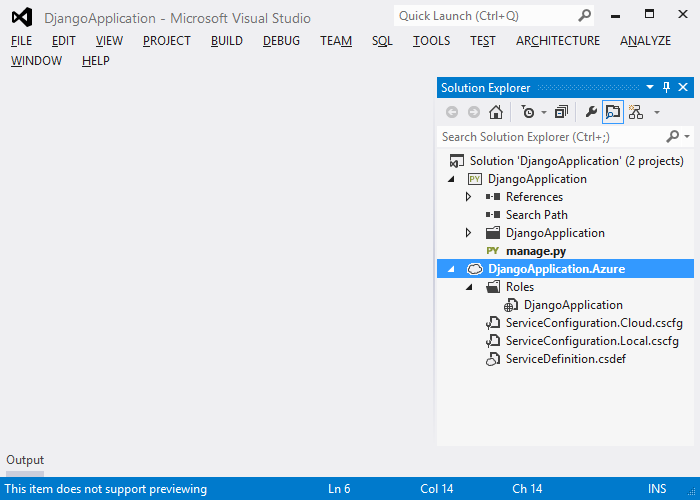
Task: Click the Pending Changes Filter clock icon
Action: (x=528, y=112)
